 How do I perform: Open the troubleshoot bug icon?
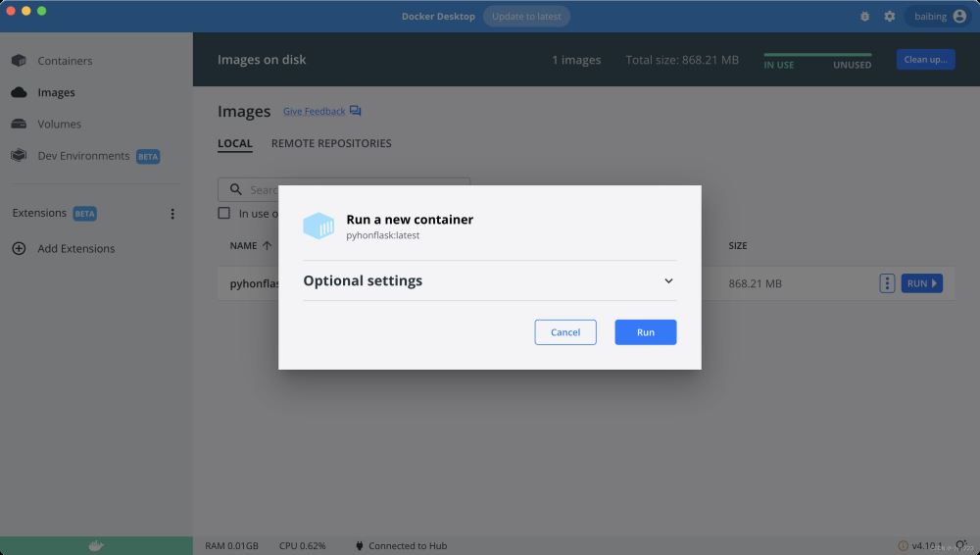tap(864, 17)
